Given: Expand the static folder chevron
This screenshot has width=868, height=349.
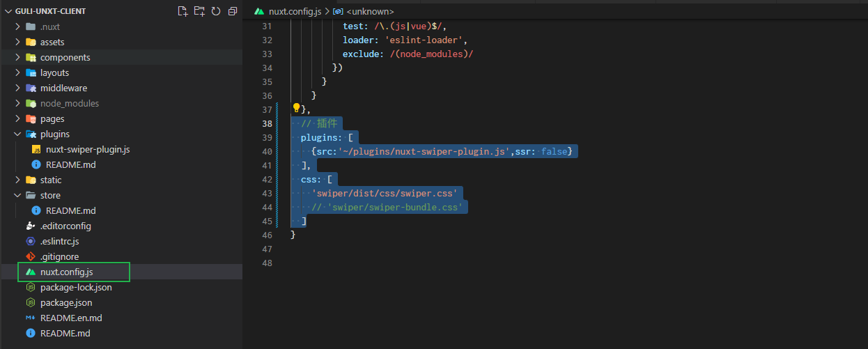Looking at the screenshot, I should (17, 180).
